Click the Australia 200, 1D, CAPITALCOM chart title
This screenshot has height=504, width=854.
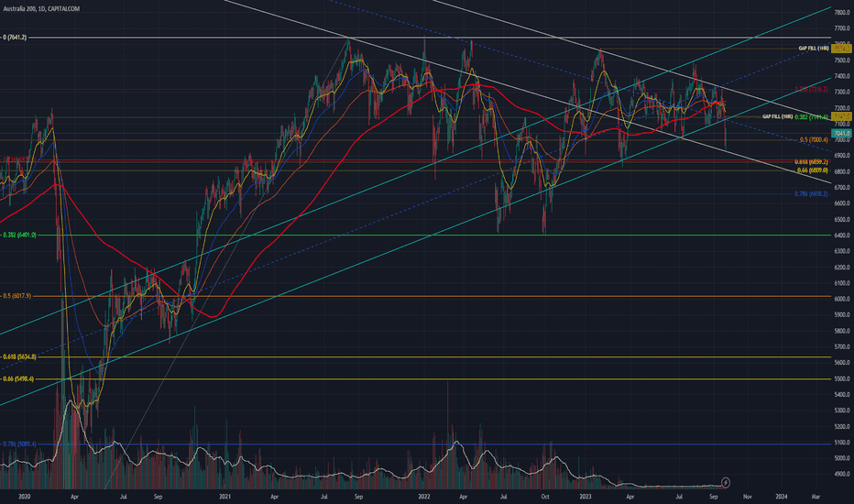[x=41, y=9]
